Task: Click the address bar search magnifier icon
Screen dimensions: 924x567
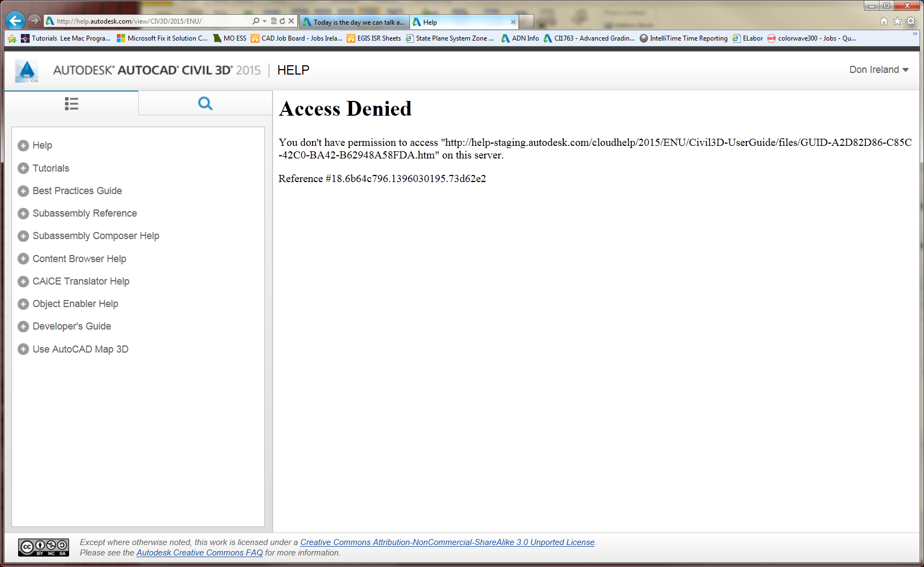Action: (256, 21)
